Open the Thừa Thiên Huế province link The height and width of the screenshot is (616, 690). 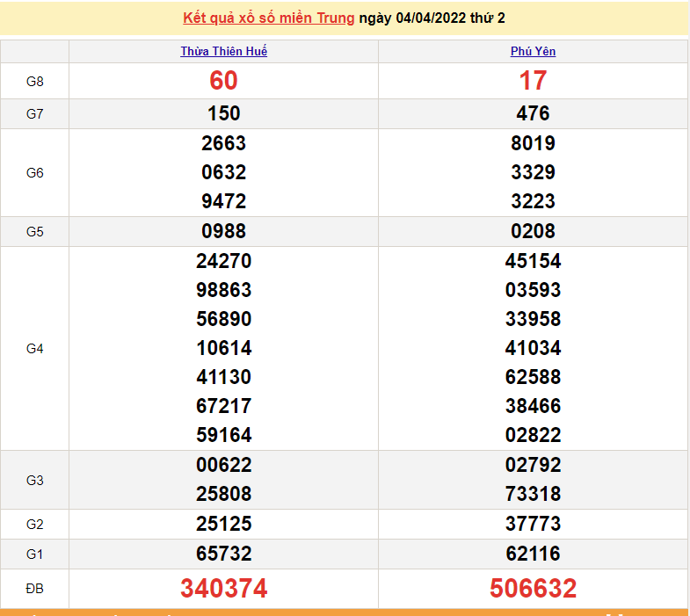pos(223,51)
